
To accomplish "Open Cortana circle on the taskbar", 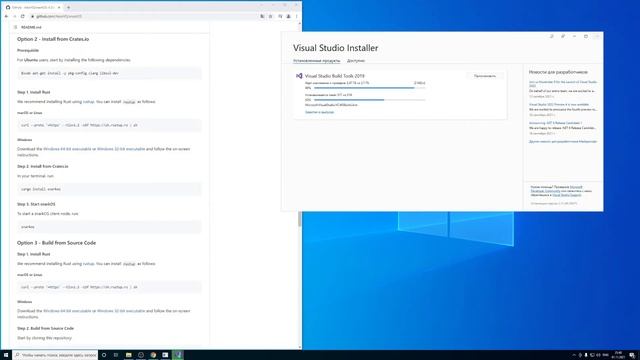I will pyautogui.click(x=104, y=355).
